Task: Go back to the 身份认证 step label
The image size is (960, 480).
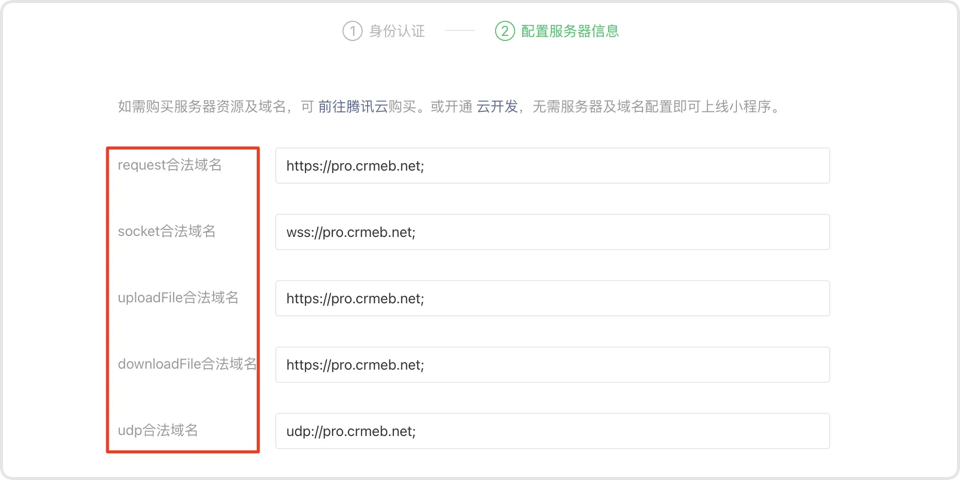Action: pos(397,31)
